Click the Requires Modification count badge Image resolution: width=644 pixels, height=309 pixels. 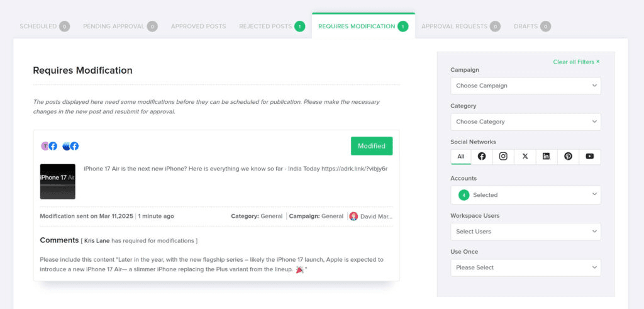(403, 26)
